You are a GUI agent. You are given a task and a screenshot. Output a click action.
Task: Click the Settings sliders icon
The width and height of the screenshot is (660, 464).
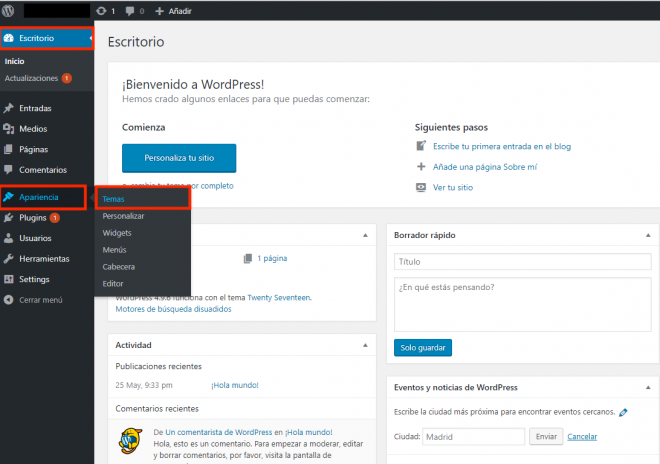click(x=8, y=279)
